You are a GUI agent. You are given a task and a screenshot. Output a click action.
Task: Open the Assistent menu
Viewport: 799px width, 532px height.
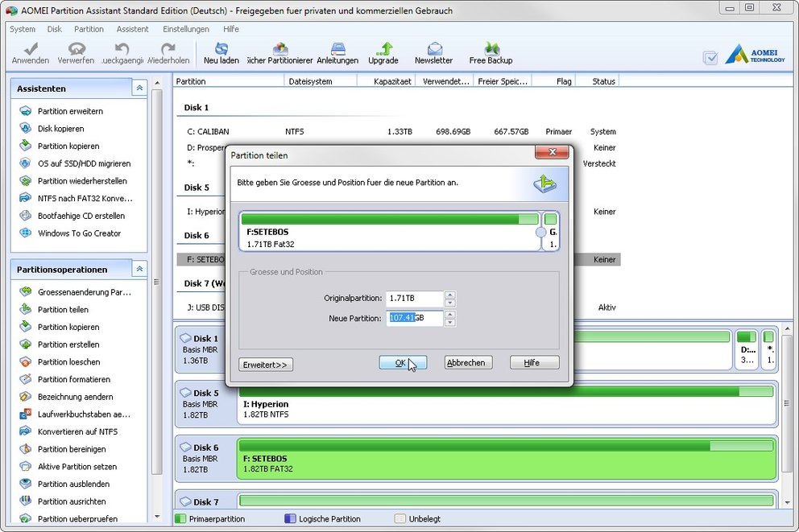point(132,29)
